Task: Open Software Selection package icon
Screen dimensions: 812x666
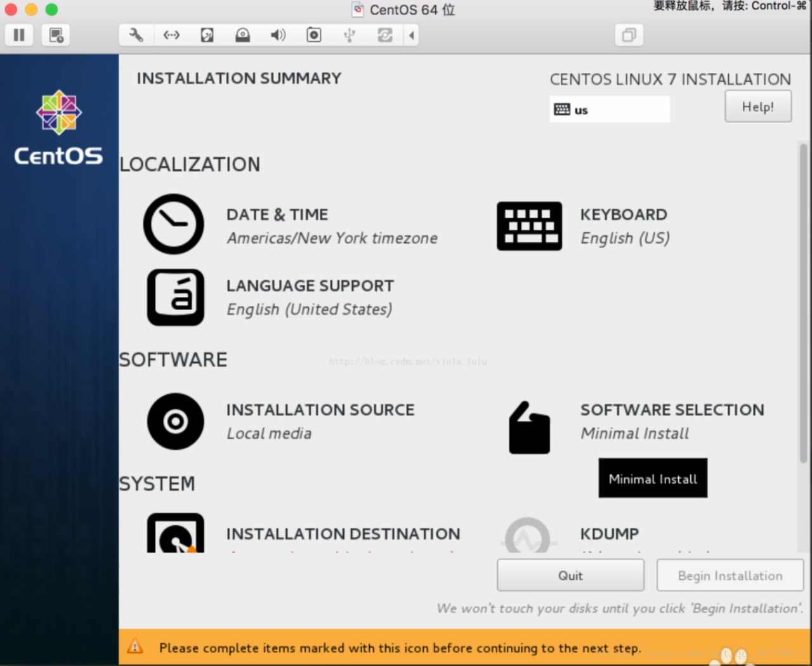Action: pyautogui.click(x=529, y=427)
